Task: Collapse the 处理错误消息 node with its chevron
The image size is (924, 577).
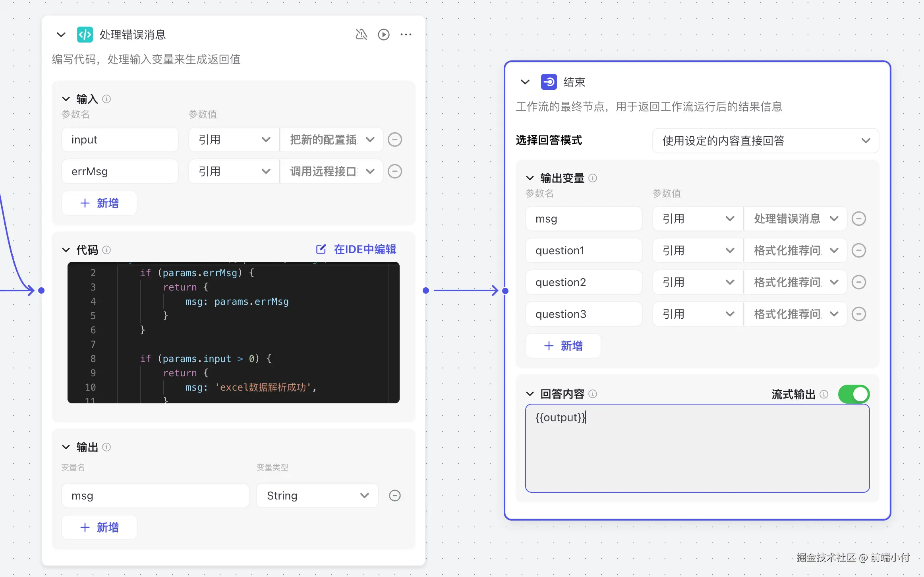Action: [61, 35]
